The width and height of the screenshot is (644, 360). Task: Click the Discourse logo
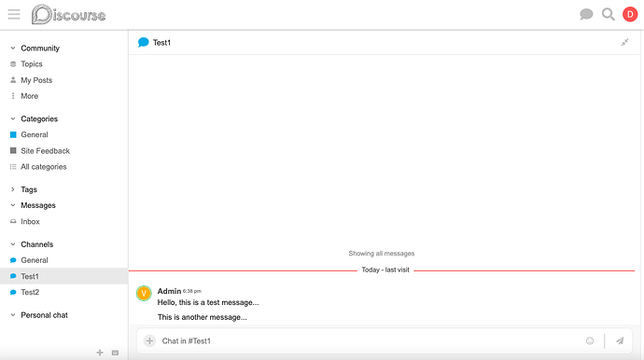[x=68, y=15]
